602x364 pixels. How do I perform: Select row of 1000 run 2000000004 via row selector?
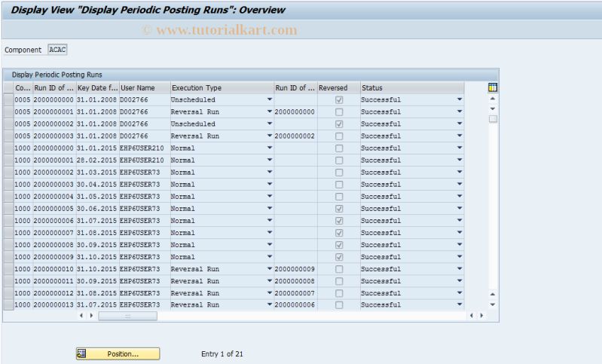point(8,197)
